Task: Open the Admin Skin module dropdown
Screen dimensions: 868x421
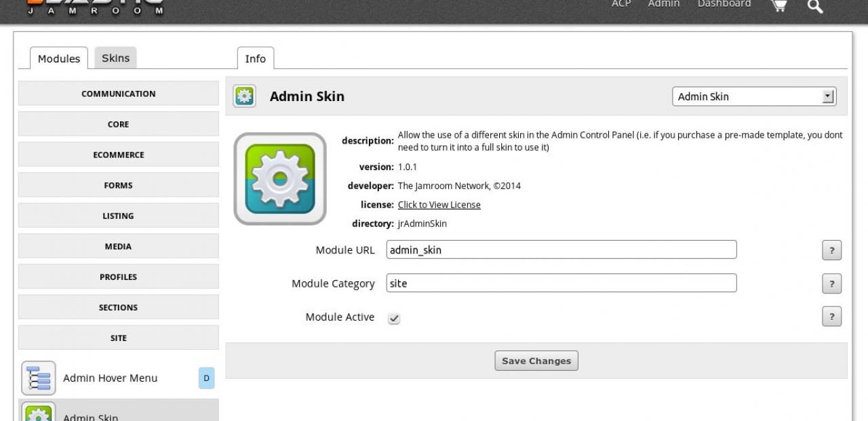Action: coord(753,96)
